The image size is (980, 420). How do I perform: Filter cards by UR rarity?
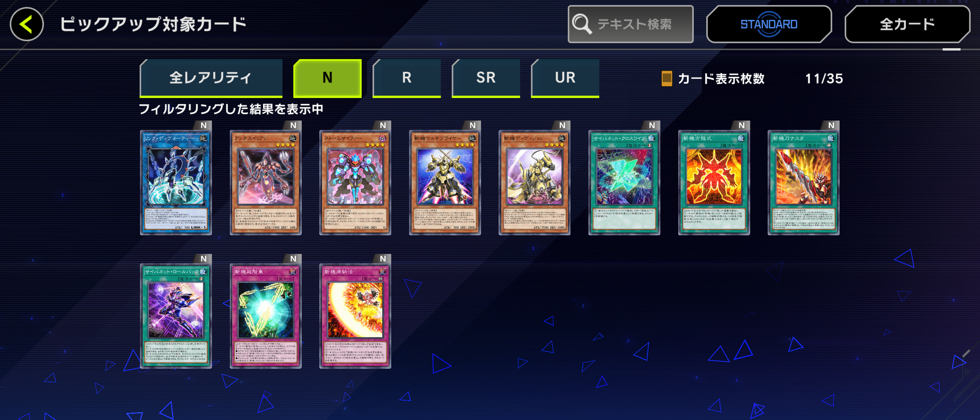[565, 78]
